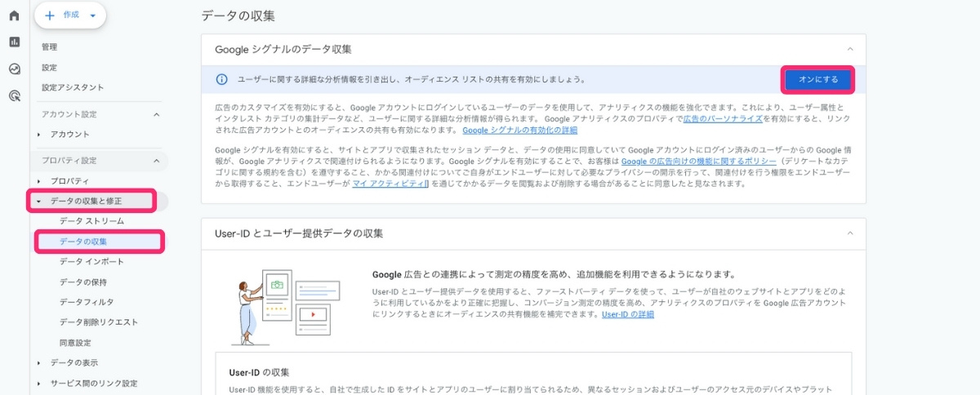This screenshot has height=395, width=980.
Task: Select データ ストリーム in the sidebar
Action: [91, 221]
